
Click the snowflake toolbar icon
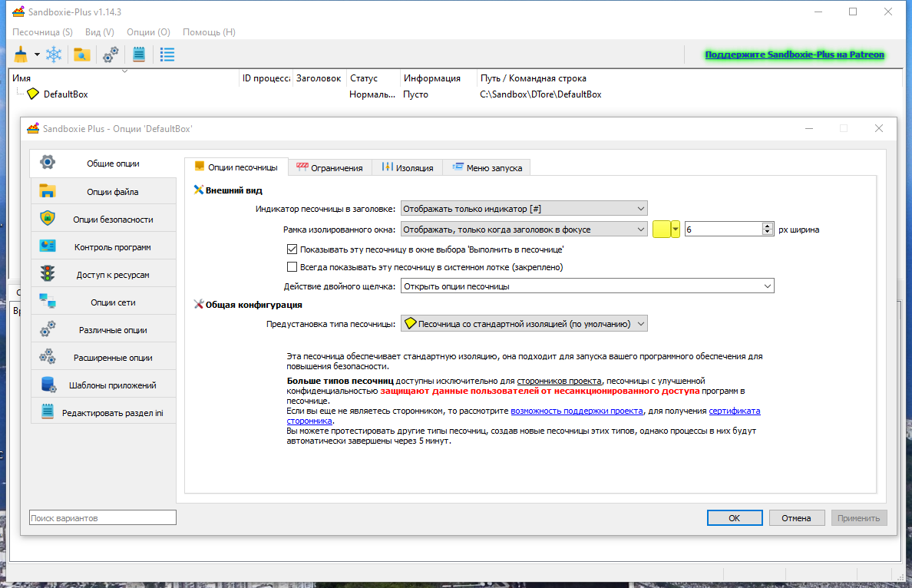point(54,55)
